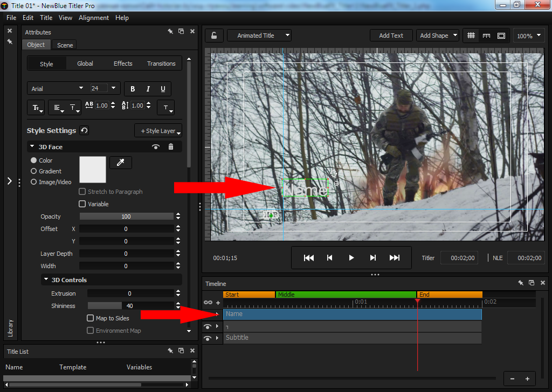The width and height of the screenshot is (552, 392).
Task: Switch to the Effects tab
Action: pyautogui.click(x=123, y=64)
